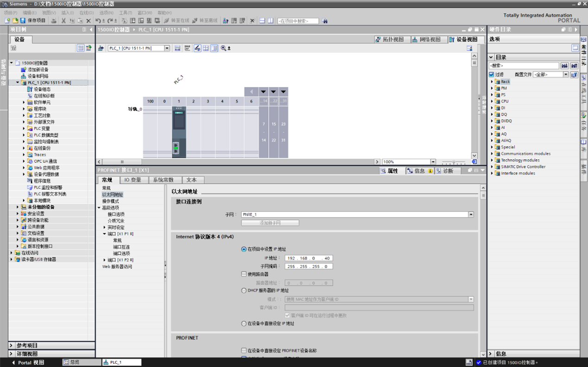The image size is (588, 367).
Task: Click the search up icon in hardware catalog
Action: coord(574,66)
